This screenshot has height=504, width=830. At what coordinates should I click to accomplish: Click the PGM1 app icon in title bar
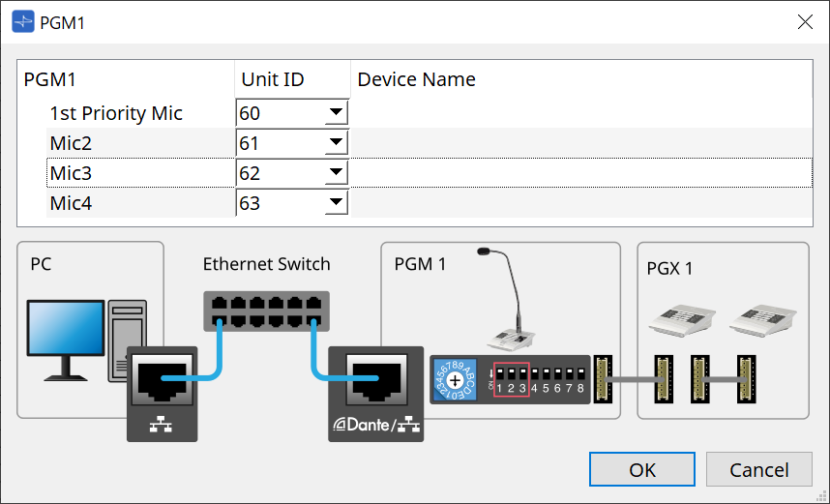click(21, 22)
